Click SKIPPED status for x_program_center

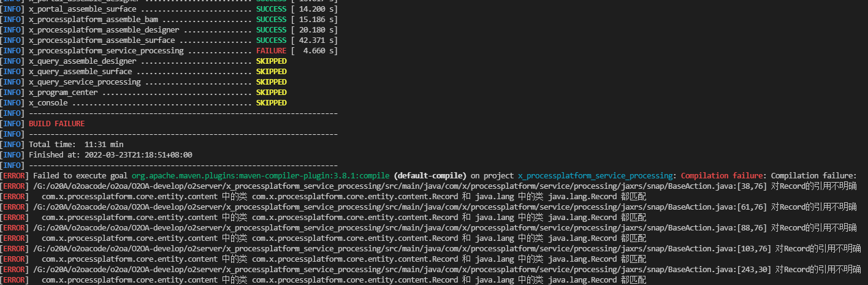click(271, 93)
